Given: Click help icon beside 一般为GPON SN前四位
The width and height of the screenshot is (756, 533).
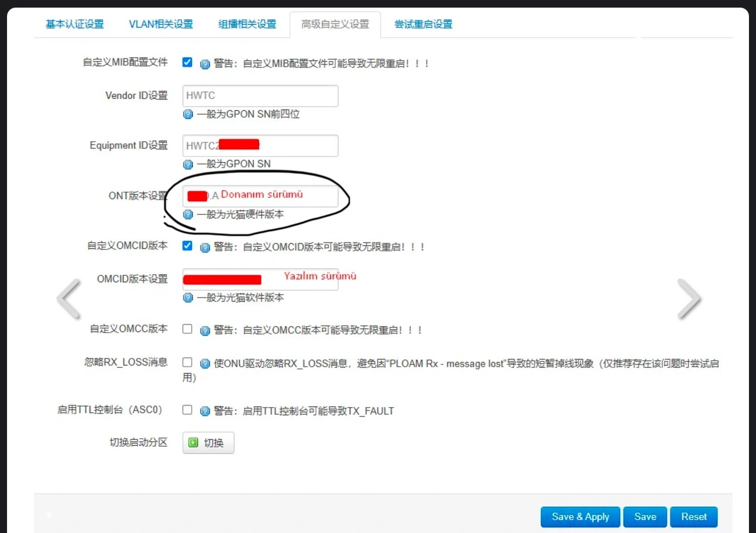Looking at the screenshot, I should click(188, 114).
